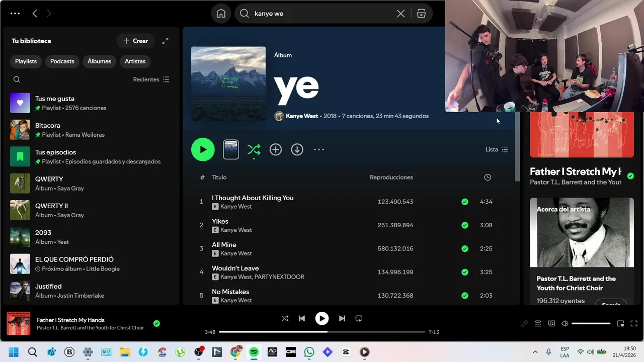Open PARTYNEXTDOOR artist link
This screenshot has width=644, height=362.
coord(279,277)
